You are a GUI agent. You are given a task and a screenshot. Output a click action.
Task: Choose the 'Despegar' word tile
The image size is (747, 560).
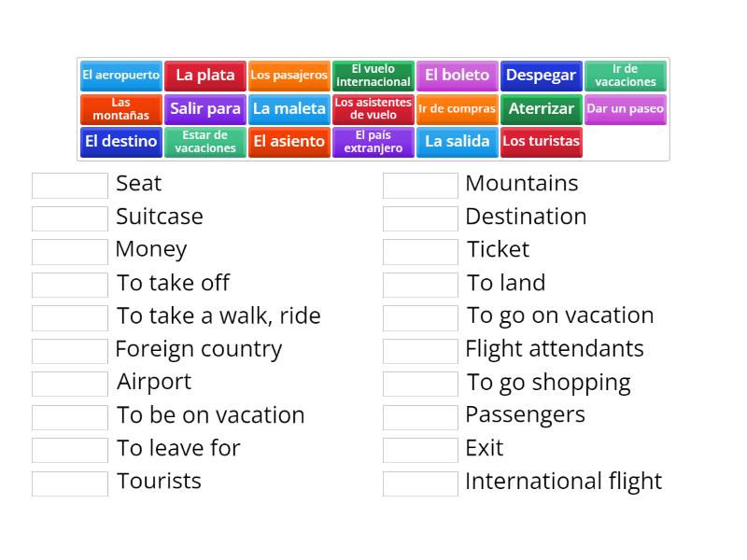point(540,76)
